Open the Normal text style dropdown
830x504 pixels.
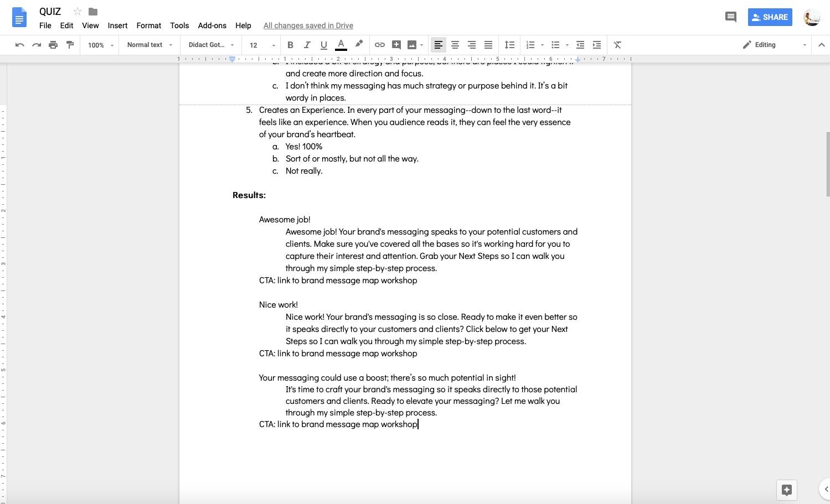coord(149,45)
